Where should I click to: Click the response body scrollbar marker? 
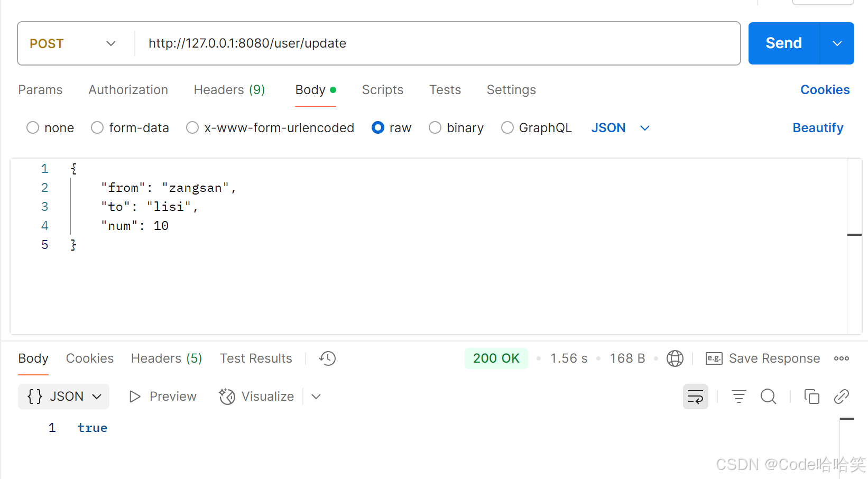pyautogui.click(x=847, y=419)
